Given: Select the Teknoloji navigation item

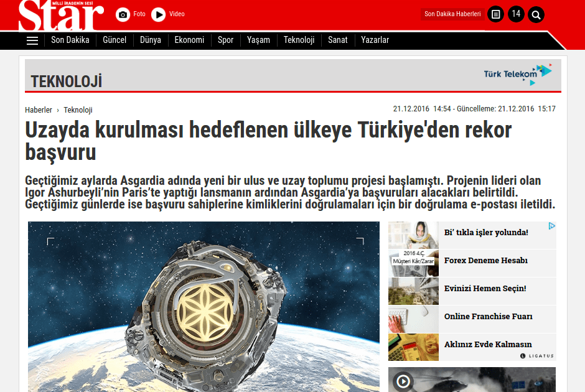Looking at the screenshot, I should [299, 40].
